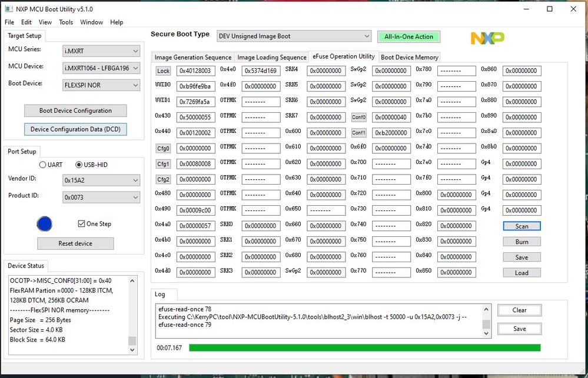This screenshot has width=588, height=378.
Task: Click Log scrollbar down arrow
Action: (486, 333)
